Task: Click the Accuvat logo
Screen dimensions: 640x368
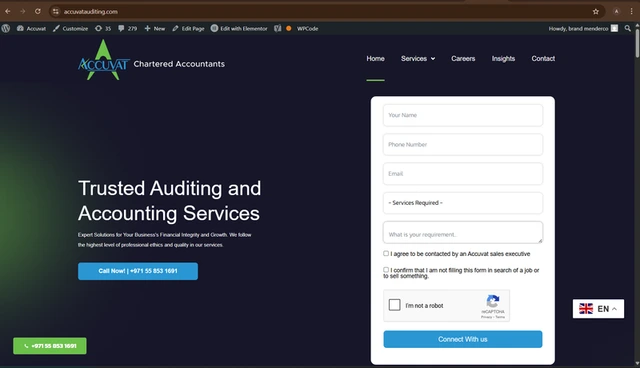Action: tap(104, 60)
